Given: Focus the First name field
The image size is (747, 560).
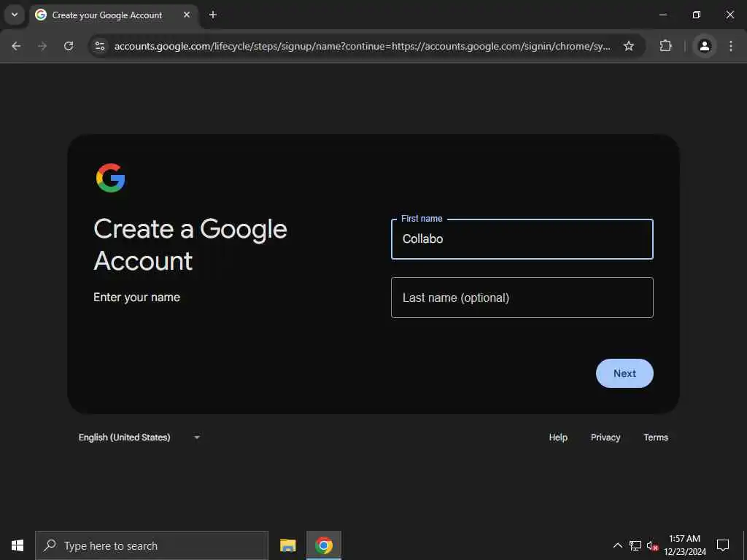Looking at the screenshot, I should click(522, 239).
